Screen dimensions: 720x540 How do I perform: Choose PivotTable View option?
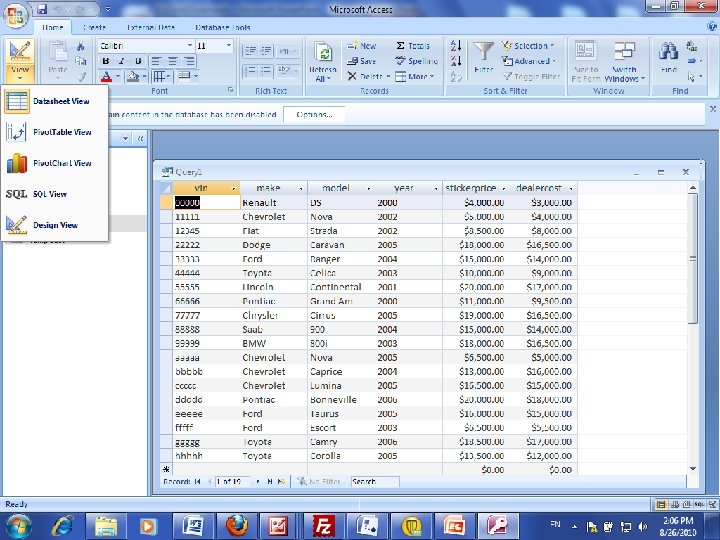pos(55,132)
